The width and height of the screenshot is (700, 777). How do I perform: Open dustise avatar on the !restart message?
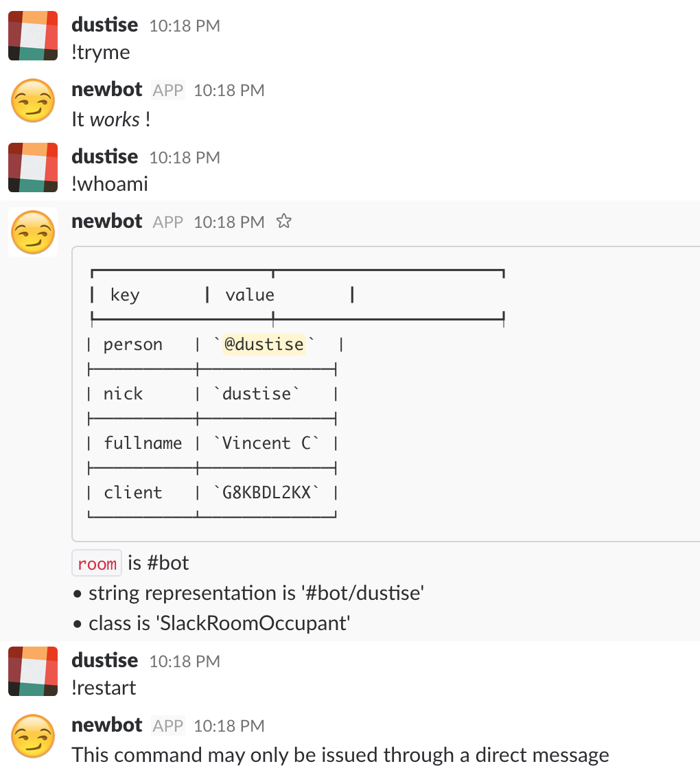coord(33,671)
